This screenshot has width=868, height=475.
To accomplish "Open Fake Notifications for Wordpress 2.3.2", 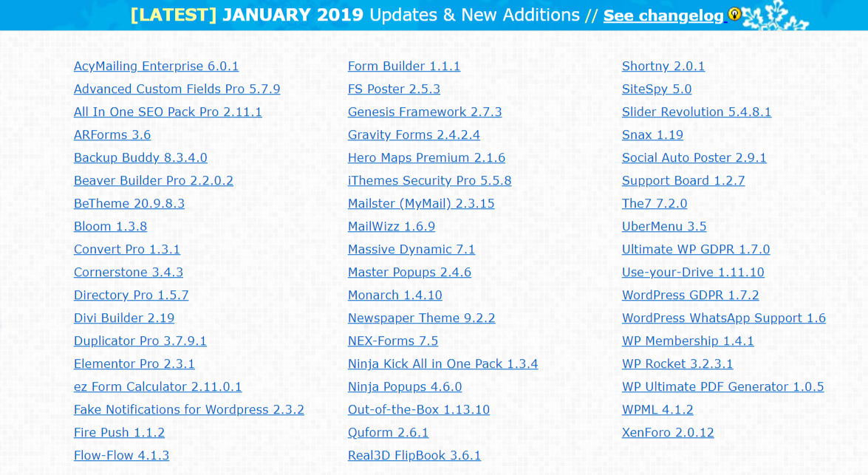I will point(189,410).
